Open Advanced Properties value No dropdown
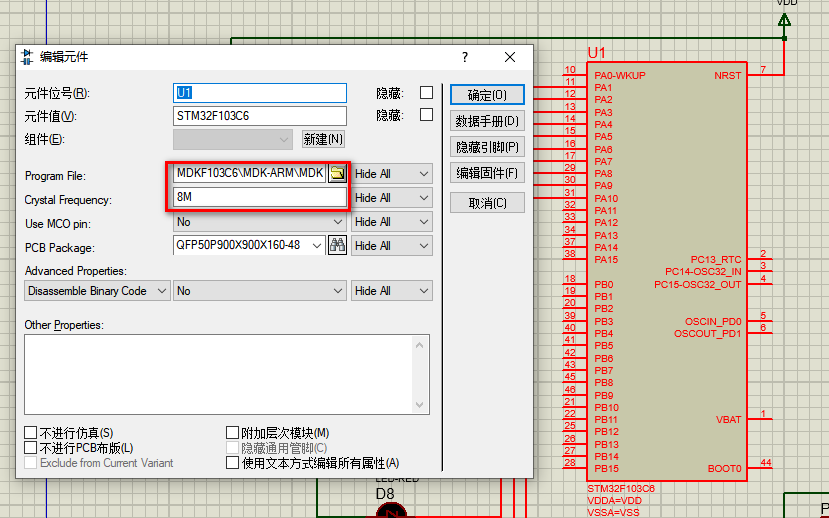The image size is (829, 518). [x=260, y=291]
